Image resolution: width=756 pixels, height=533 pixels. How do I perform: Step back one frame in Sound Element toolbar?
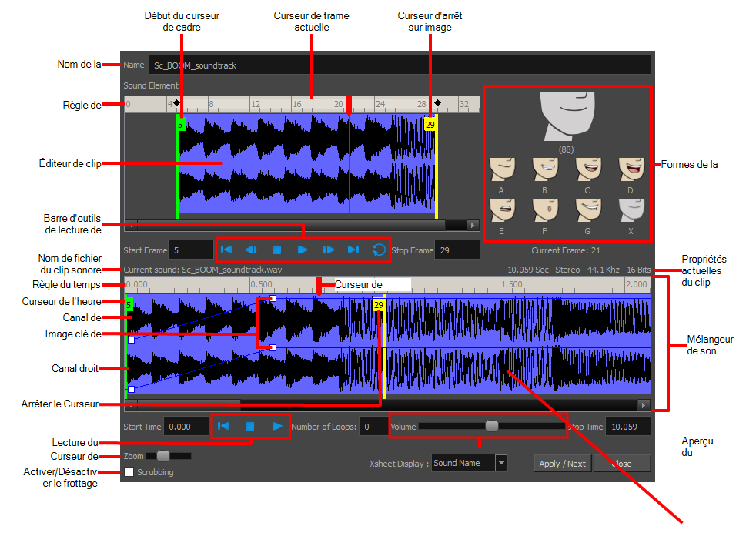point(251,250)
